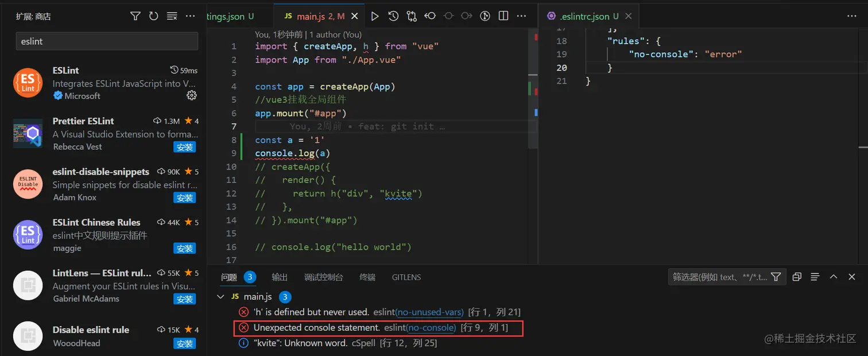Open changes with previous revision

coord(430,16)
